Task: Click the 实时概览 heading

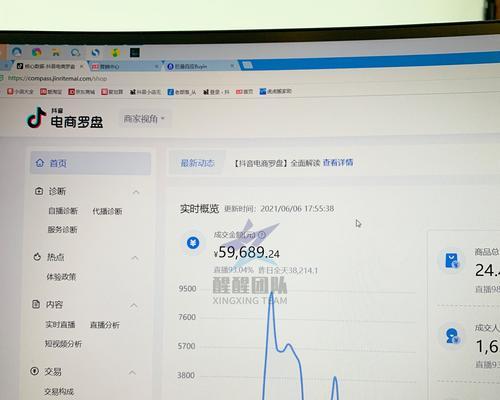Action: pos(199,209)
